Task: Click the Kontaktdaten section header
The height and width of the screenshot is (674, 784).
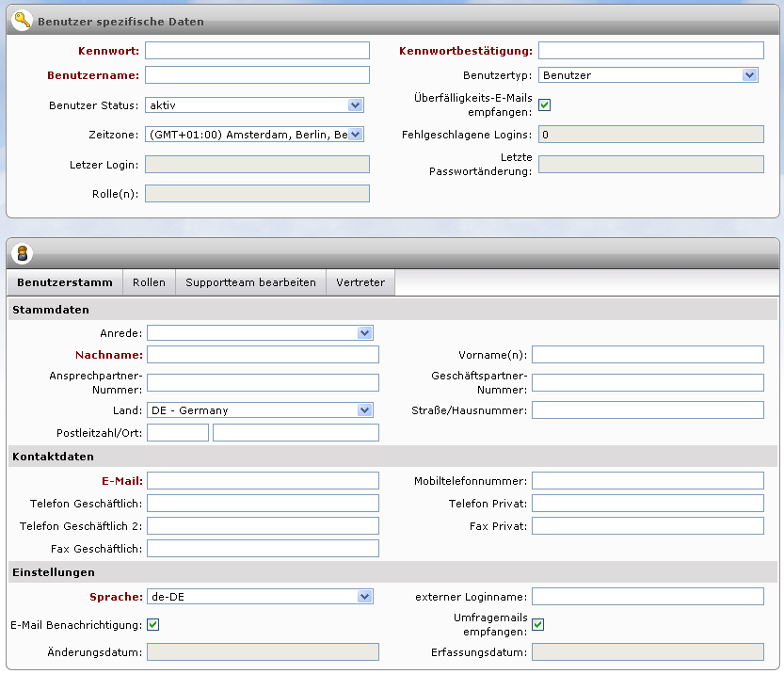Action: 393,457
